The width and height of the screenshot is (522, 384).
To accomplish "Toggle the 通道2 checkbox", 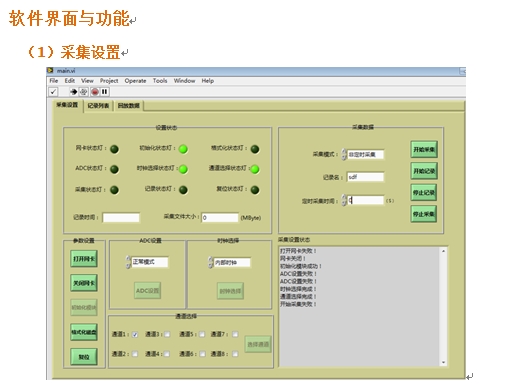I will click(x=135, y=354).
